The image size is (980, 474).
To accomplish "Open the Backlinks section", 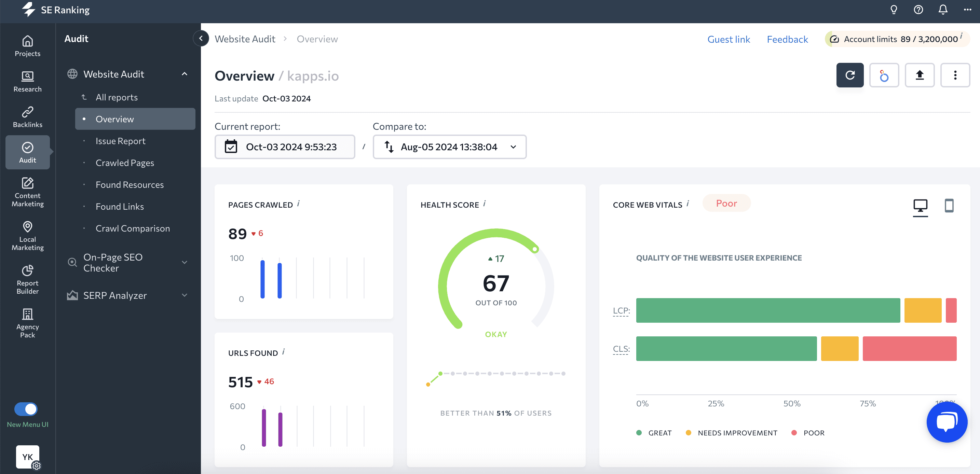I will pyautogui.click(x=27, y=117).
